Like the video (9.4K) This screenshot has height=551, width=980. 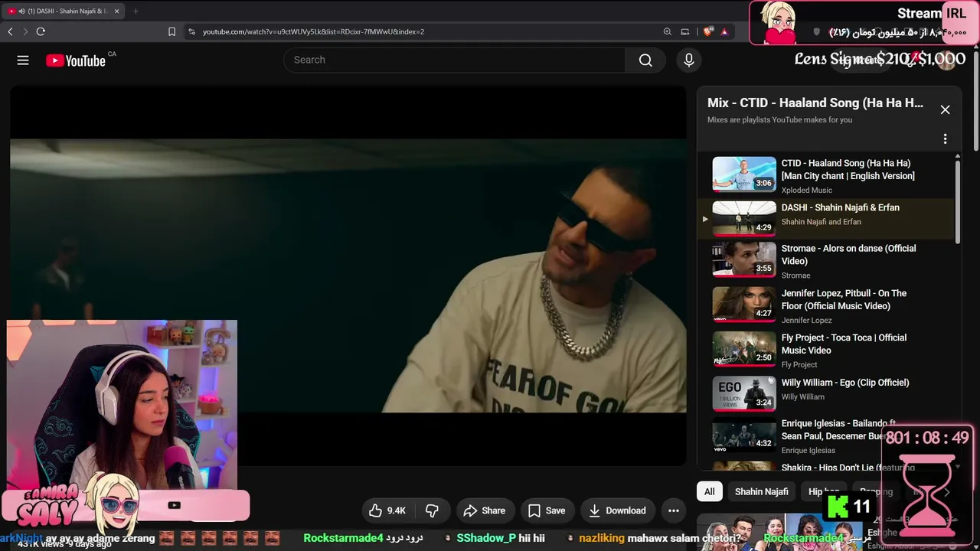tap(387, 510)
